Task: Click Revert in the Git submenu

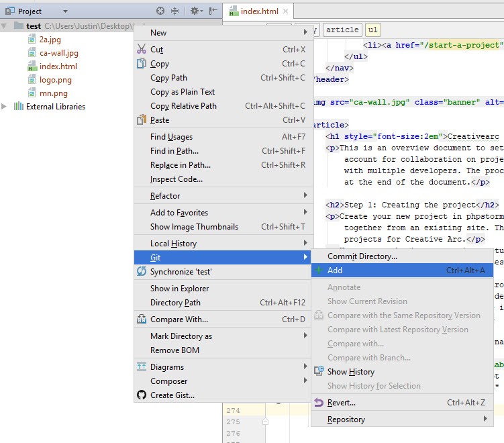Action: coord(341,403)
